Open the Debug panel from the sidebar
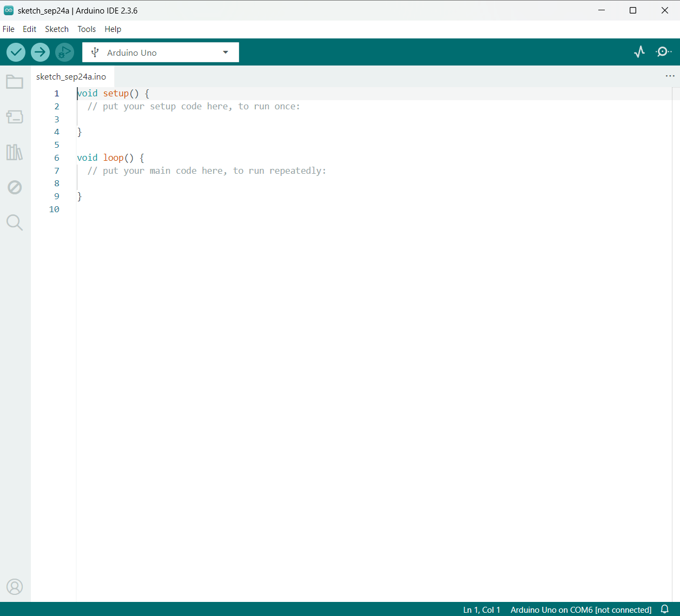The image size is (680, 616). tap(15, 187)
